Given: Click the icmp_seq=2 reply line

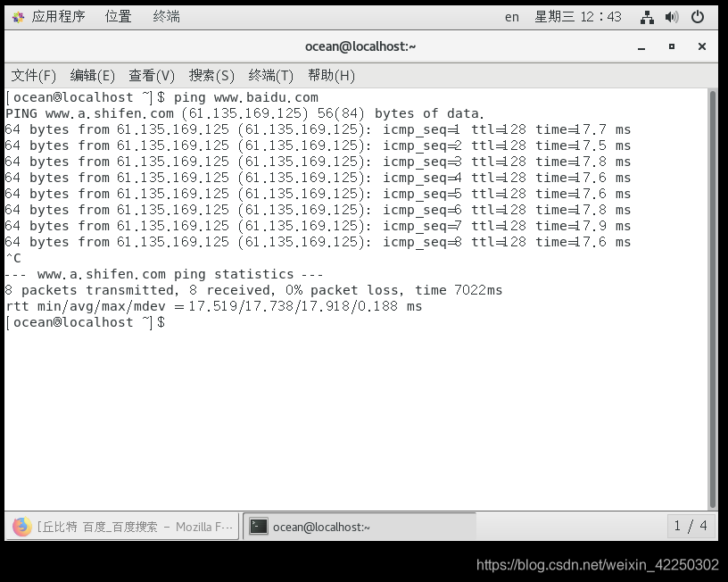Looking at the screenshot, I should 318,145.
